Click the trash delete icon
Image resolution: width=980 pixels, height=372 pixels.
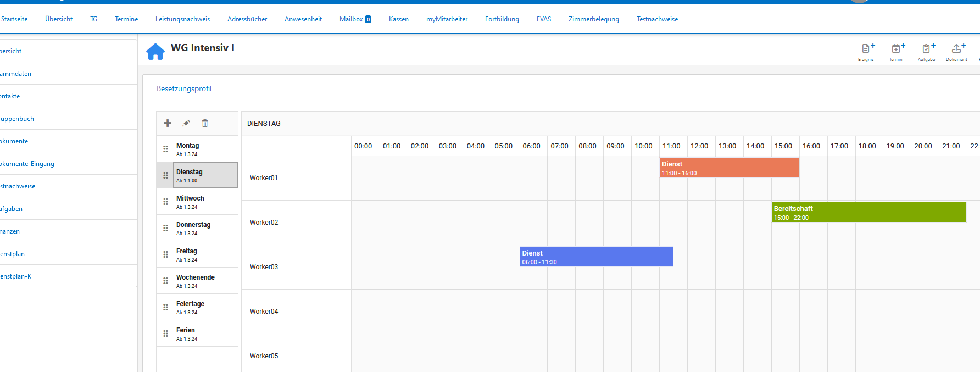coord(205,123)
